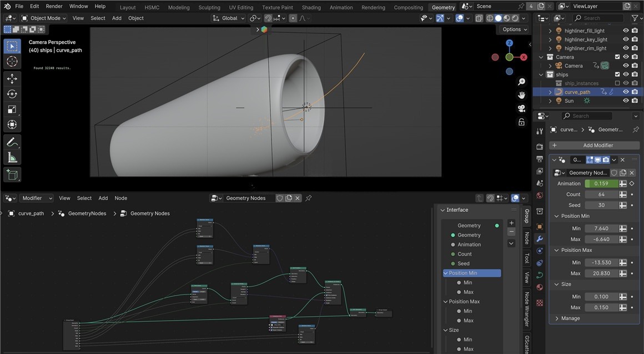
Task: Toggle camera view icon in viewport
Action: (521, 108)
